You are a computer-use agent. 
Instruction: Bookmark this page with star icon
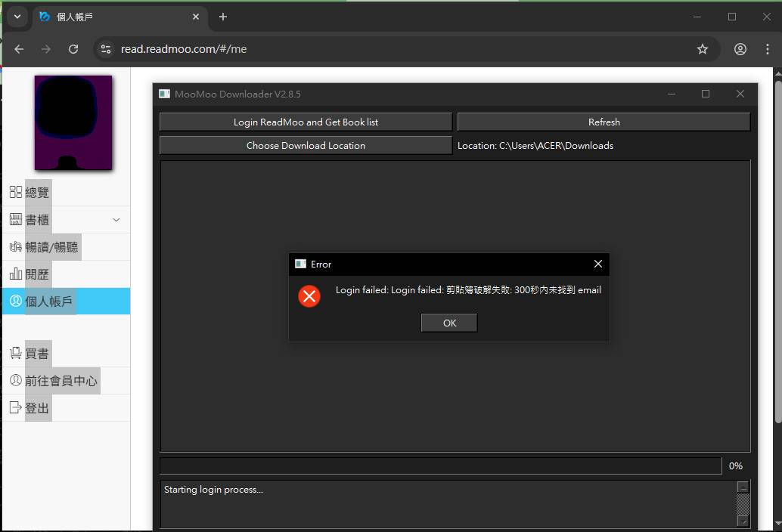tap(703, 49)
